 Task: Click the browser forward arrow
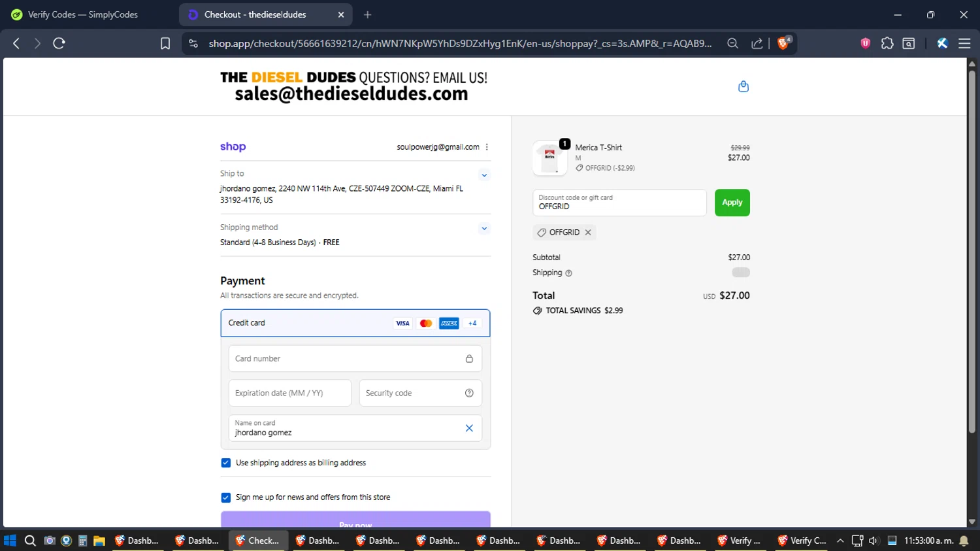[37, 43]
